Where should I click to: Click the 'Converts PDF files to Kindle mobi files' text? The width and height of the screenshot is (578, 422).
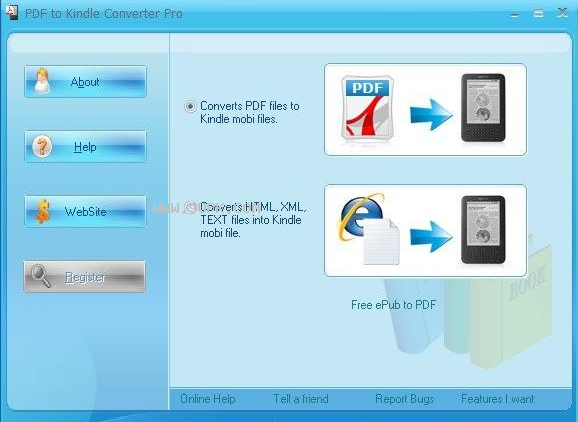pyautogui.click(x=250, y=112)
